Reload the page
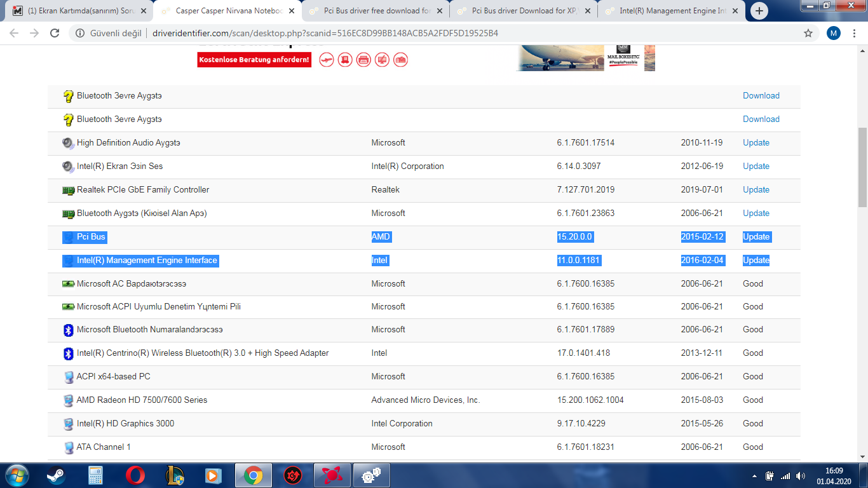Viewport: 868px width, 488px height. point(55,33)
